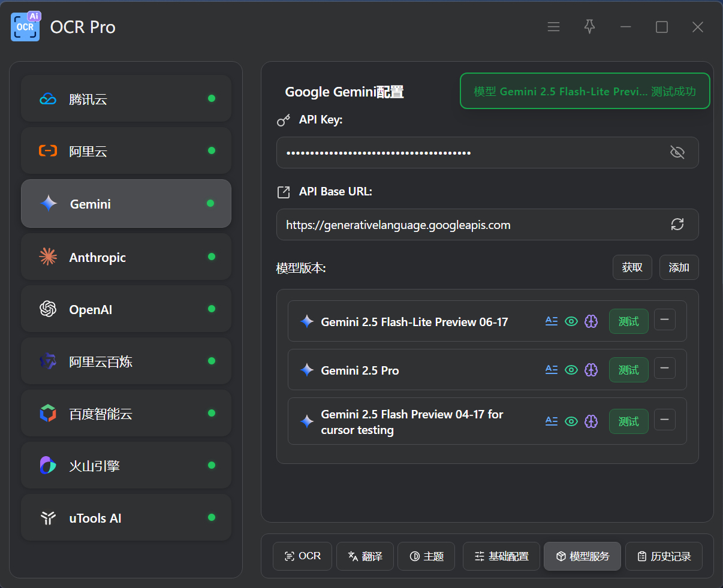Click the test success notification banner

pyautogui.click(x=585, y=91)
